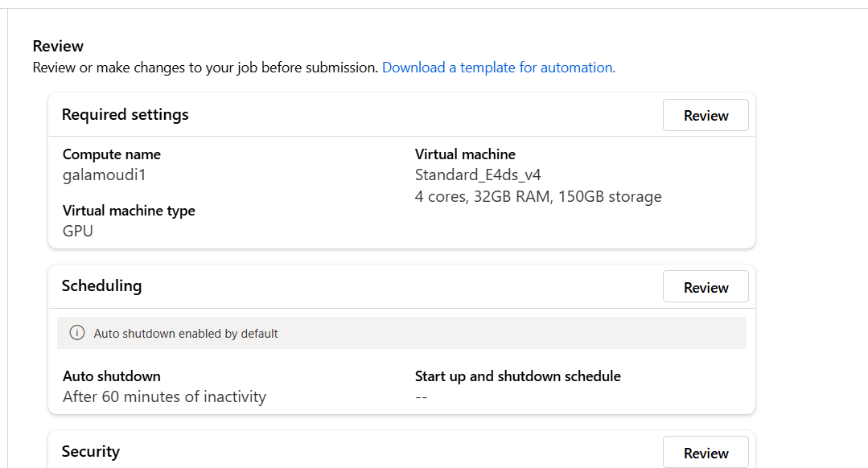Click the GPU virtual machine type value
The height and width of the screenshot is (468, 868).
(x=78, y=231)
